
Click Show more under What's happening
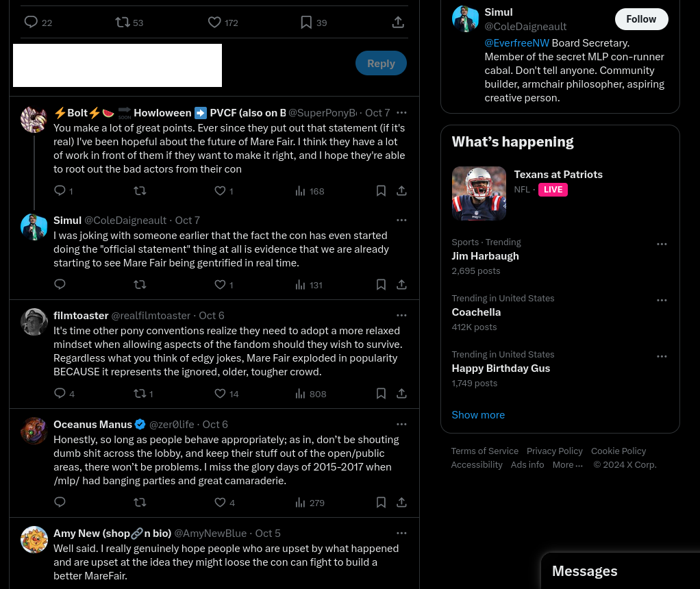pyautogui.click(x=478, y=415)
